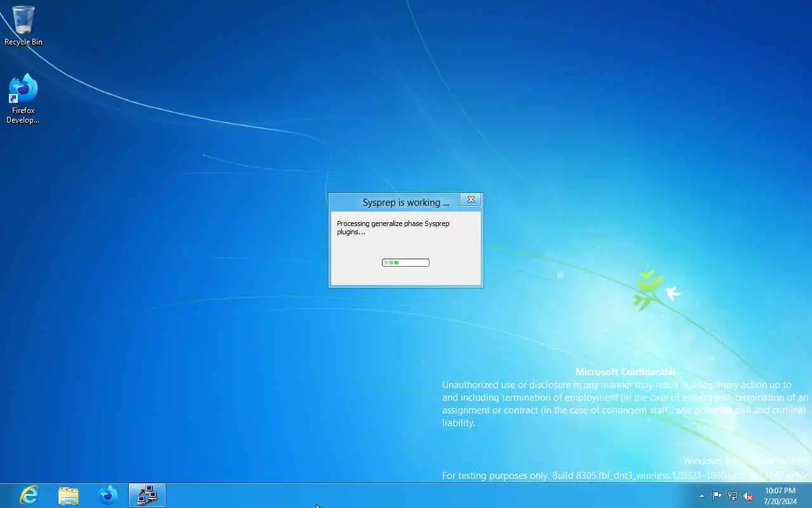The width and height of the screenshot is (812, 508).
Task: Show hidden tray icons arrow
Action: coord(702,496)
